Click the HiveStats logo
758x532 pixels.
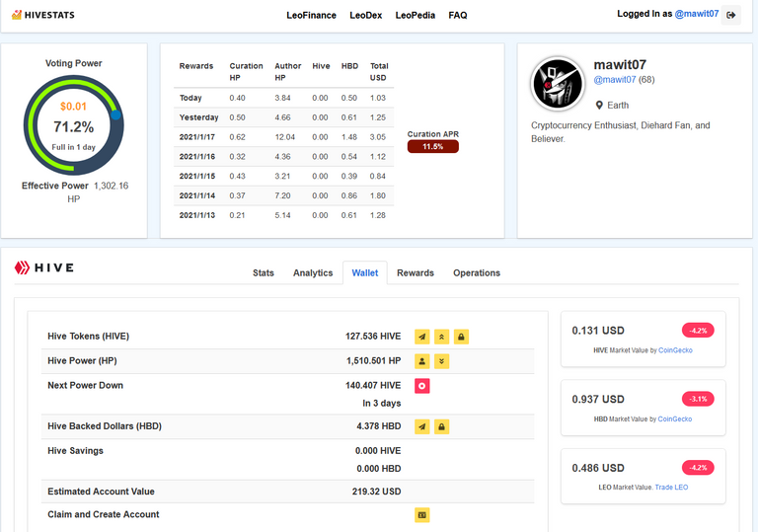(42, 15)
